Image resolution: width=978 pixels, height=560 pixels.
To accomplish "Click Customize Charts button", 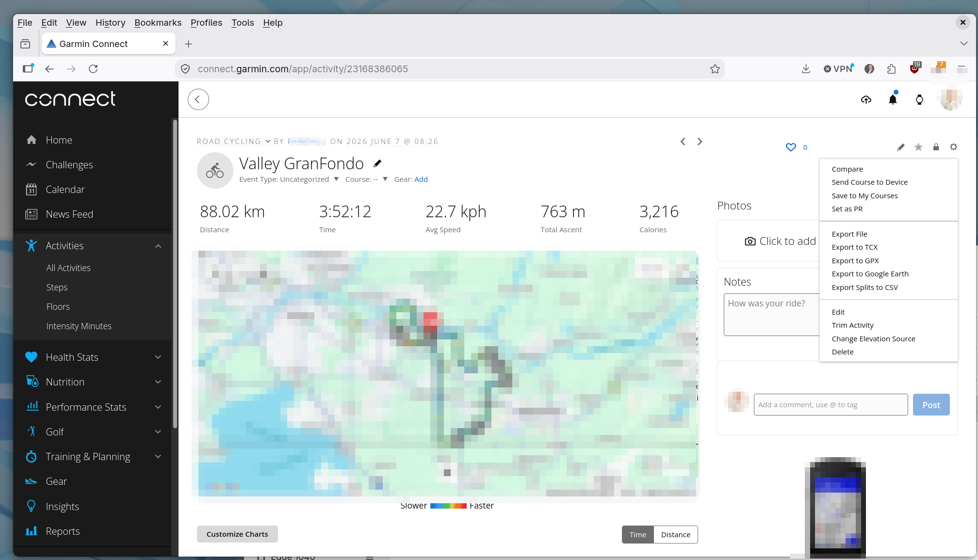I will 237,534.
